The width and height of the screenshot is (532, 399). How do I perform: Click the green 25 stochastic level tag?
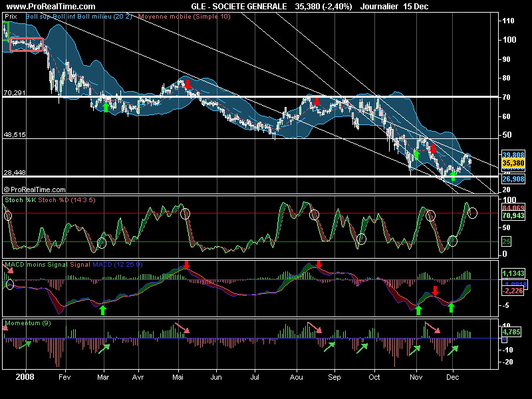click(x=507, y=241)
